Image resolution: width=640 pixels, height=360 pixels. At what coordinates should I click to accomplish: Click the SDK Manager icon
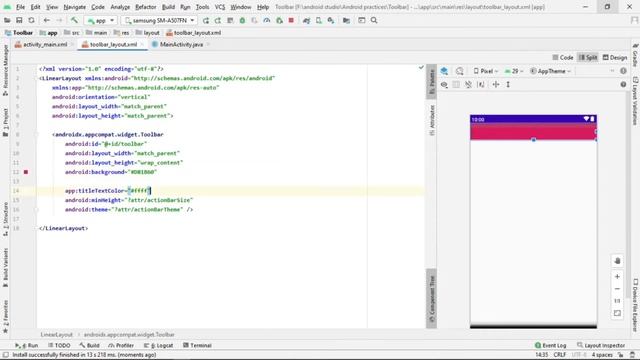(331, 20)
